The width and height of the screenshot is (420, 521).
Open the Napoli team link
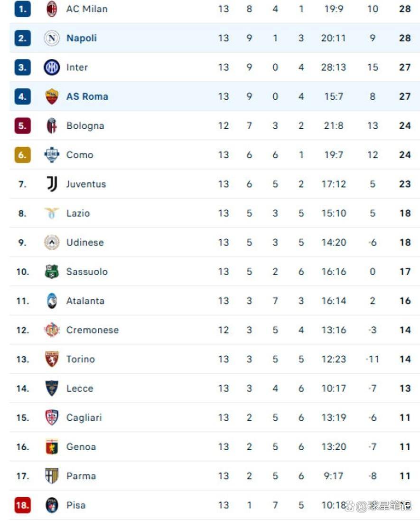[x=82, y=38]
